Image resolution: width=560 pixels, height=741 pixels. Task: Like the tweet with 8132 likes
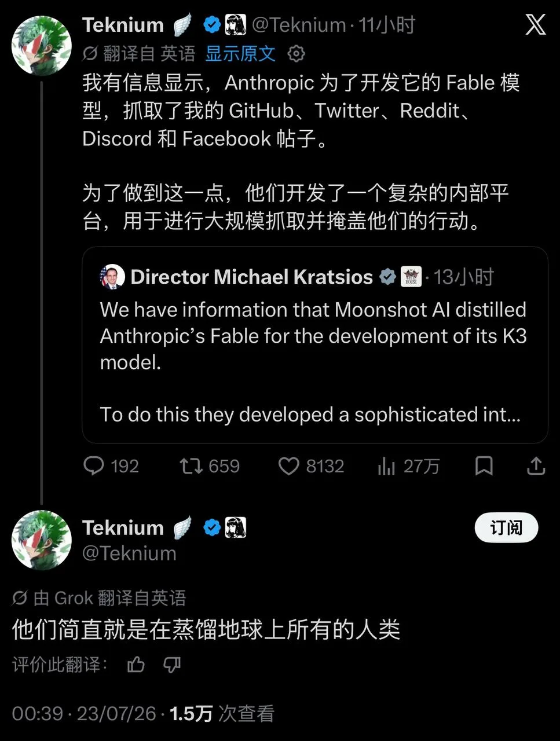pos(289,465)
